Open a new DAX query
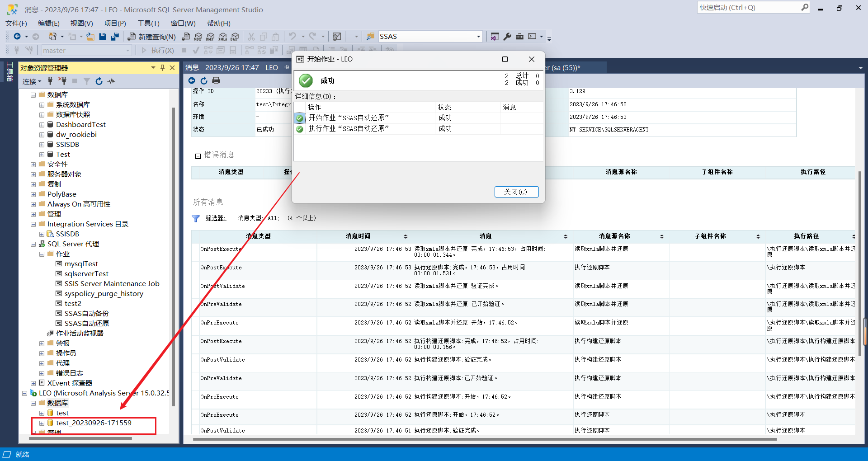 pos(235,37)
